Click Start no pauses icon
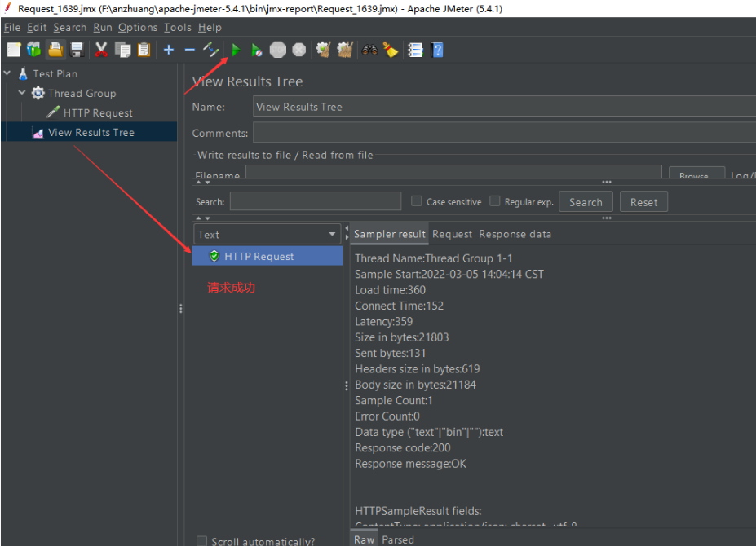 257,50
